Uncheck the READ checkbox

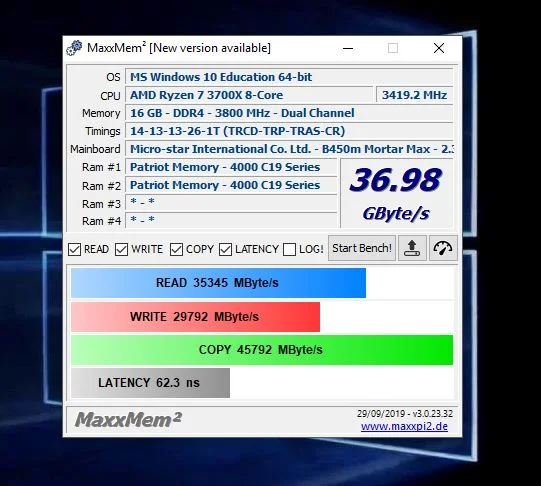click(x=74, y=249)
